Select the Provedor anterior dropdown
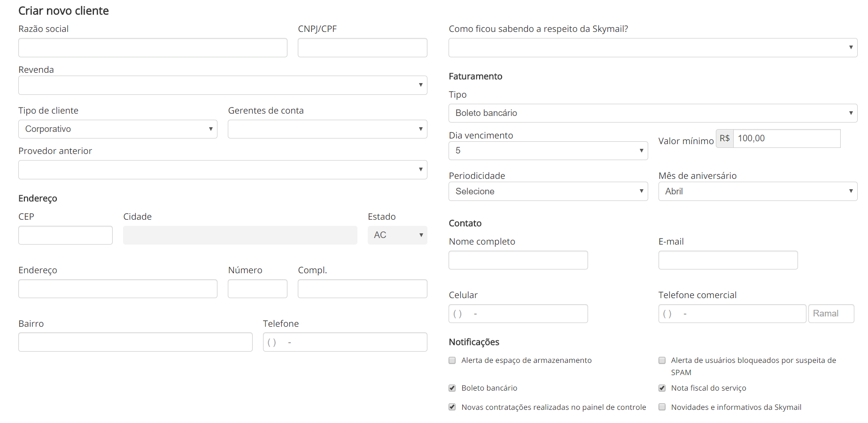This screenshot has width=868, height=423. [223, 169]
